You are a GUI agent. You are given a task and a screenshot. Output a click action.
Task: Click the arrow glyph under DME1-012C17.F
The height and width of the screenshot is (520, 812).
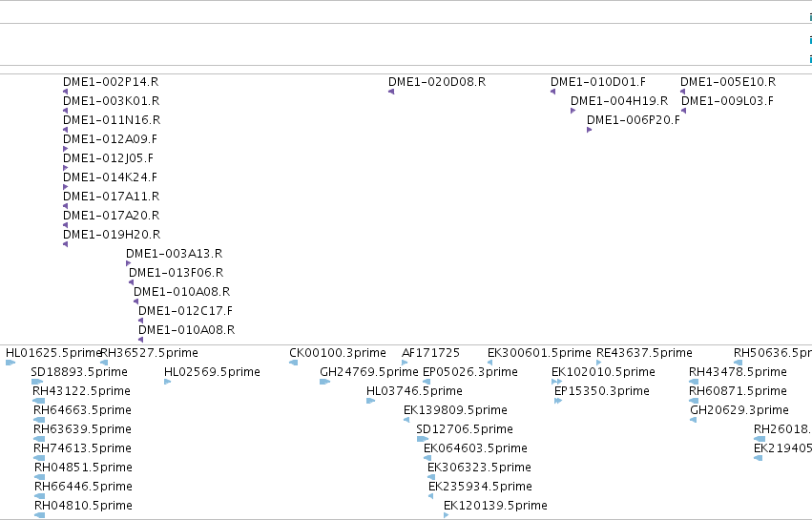(x=140, y=321)
